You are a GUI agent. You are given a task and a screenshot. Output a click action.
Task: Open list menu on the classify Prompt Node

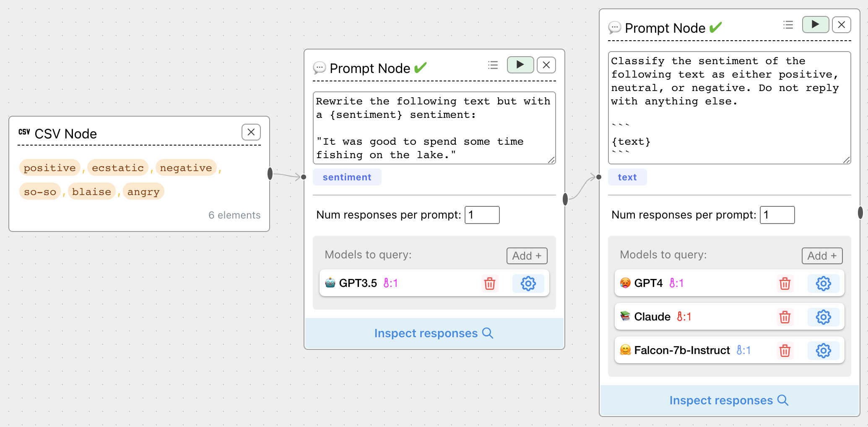788,25
